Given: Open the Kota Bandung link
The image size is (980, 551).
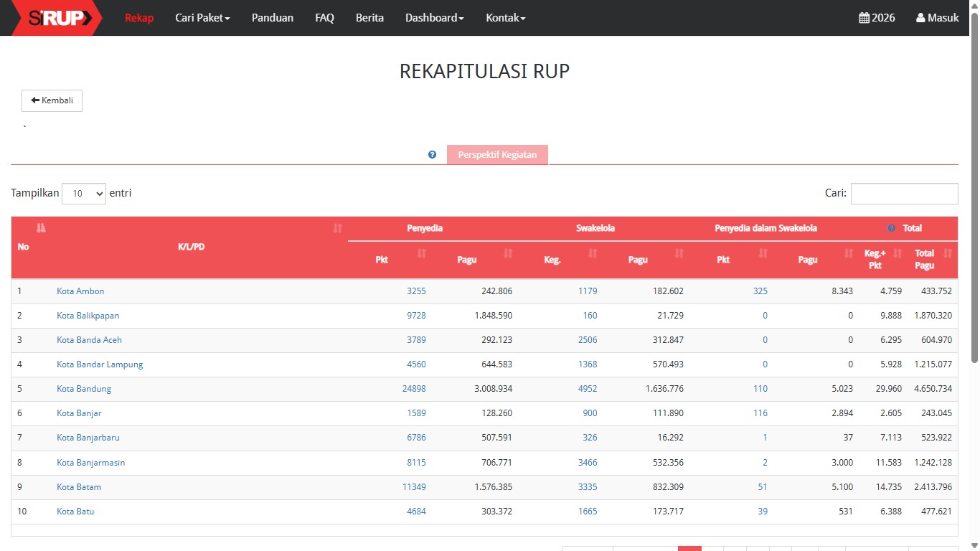Looking at the screenshot, I should point(84,389).
